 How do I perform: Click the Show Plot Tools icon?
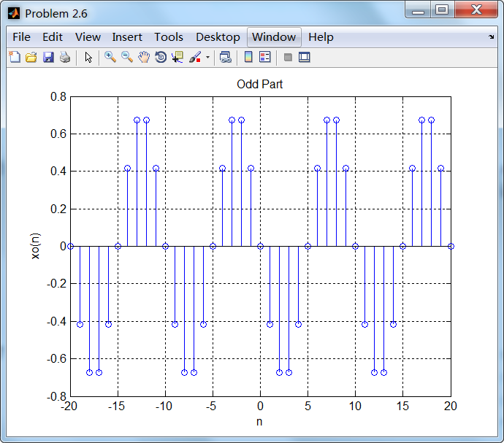tap(304, 57)
